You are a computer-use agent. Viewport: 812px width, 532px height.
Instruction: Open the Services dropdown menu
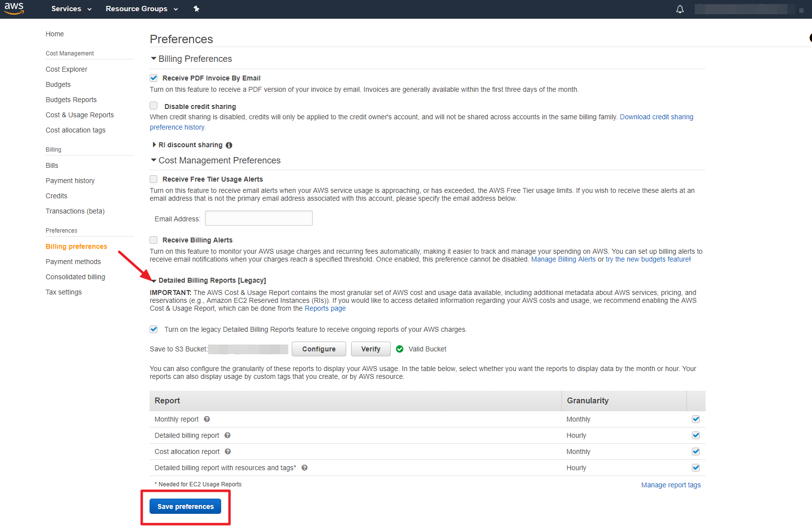[x=71, y=9]
